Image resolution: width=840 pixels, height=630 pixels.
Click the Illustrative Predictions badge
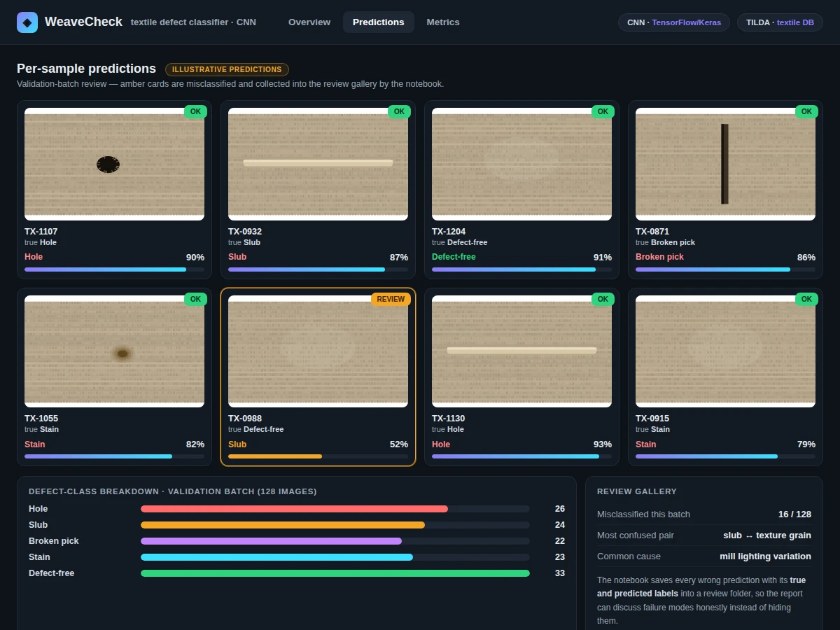coord(227,69)
